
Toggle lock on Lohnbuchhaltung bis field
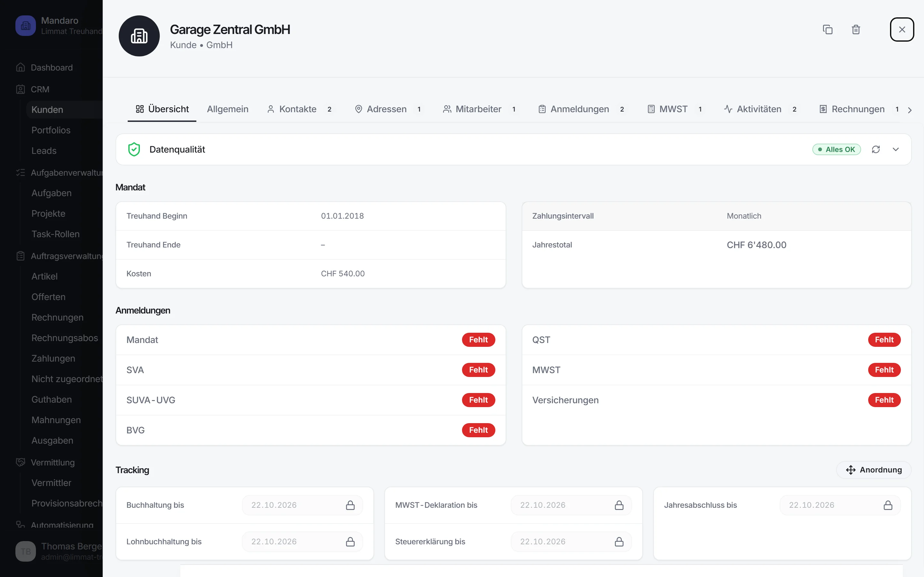click(x=350, y=541)
